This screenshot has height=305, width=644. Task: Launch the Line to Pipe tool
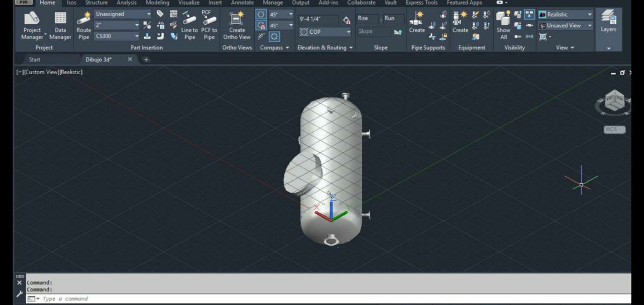coord(189,25)
